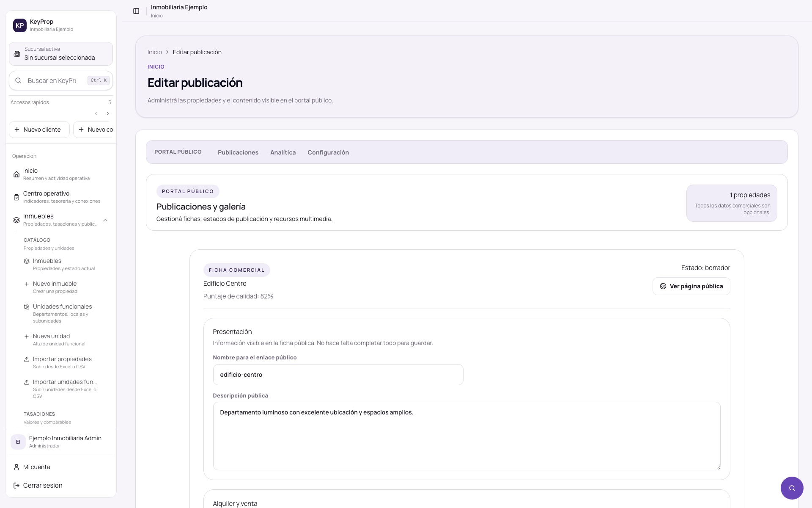Screen dimensions: 812x508
Task: Switch to the Configuración tab
Action: coord(328,152)
